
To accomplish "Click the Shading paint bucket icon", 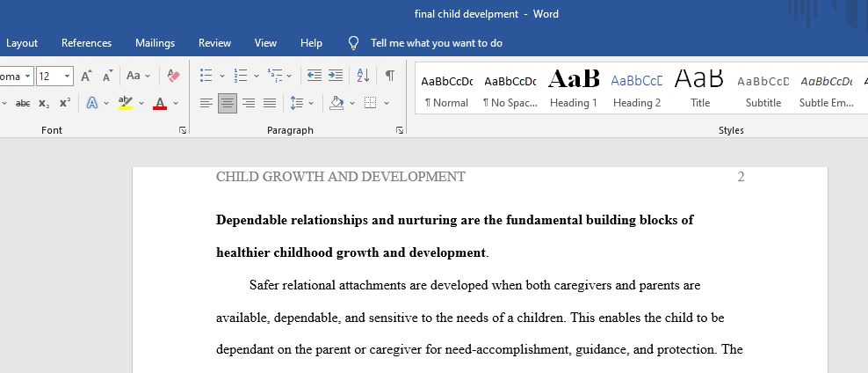I will (x=336, y=103).
